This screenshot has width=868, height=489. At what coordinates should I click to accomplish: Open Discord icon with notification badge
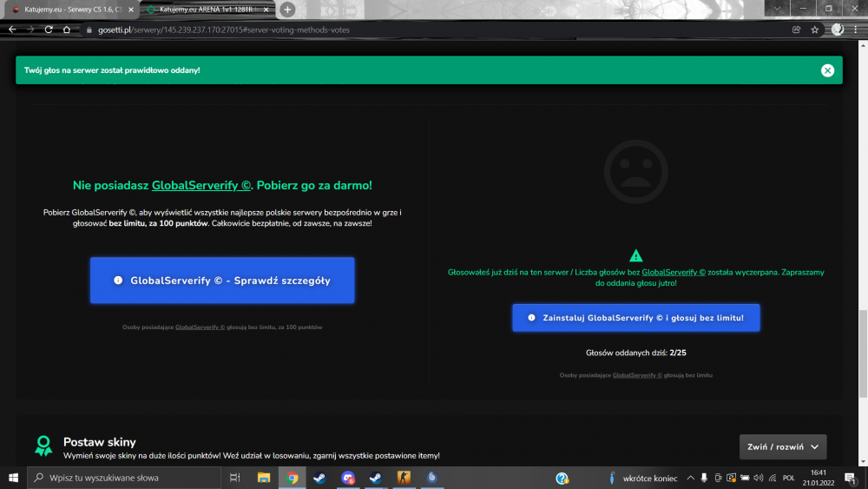pos(348,478)
